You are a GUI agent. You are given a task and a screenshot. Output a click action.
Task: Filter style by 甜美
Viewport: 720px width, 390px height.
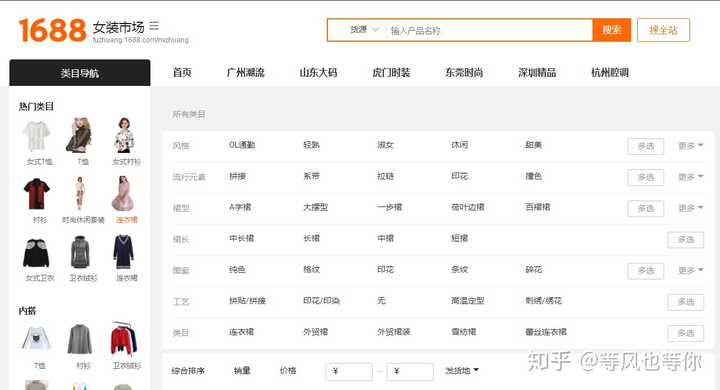tap(534, 145)
